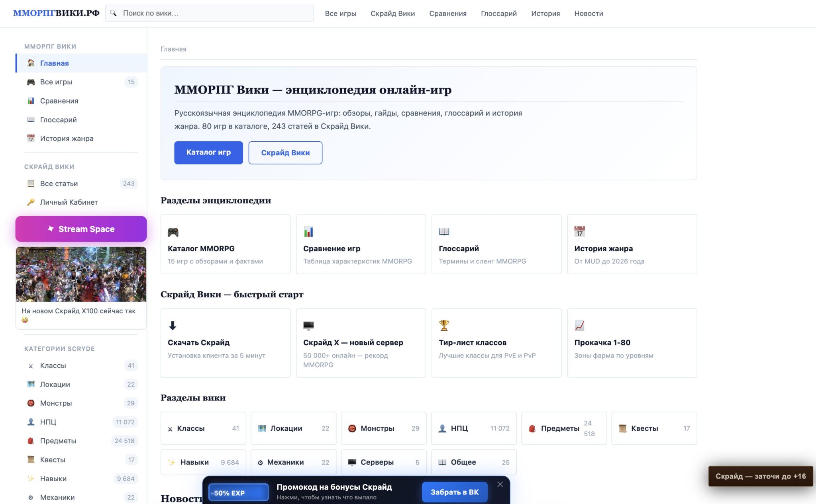
Task: Click the bar-chart Сравнение игр icon
Action: click(308, 232)
